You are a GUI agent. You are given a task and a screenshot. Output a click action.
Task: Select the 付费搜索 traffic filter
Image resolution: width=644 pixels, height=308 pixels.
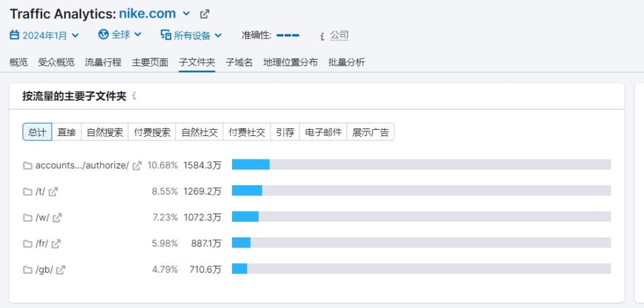(152, 132)
